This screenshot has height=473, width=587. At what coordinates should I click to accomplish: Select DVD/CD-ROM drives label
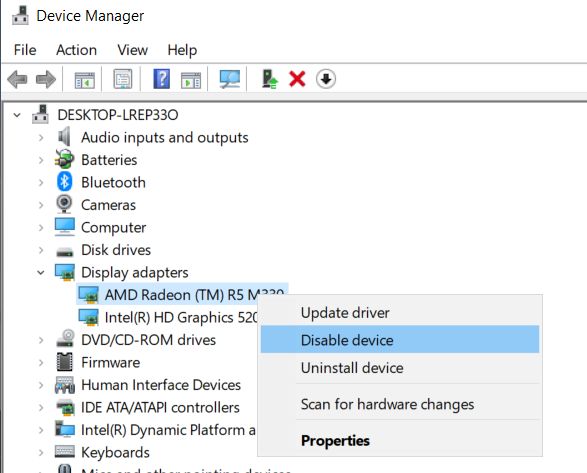pyautogui.click(x=148, y=340)
